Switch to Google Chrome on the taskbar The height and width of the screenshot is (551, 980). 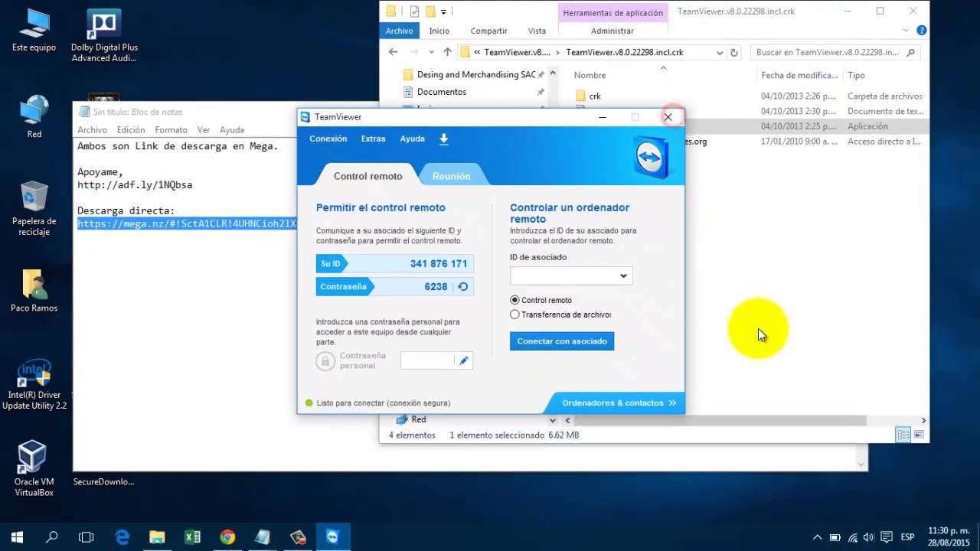(227, 537)
